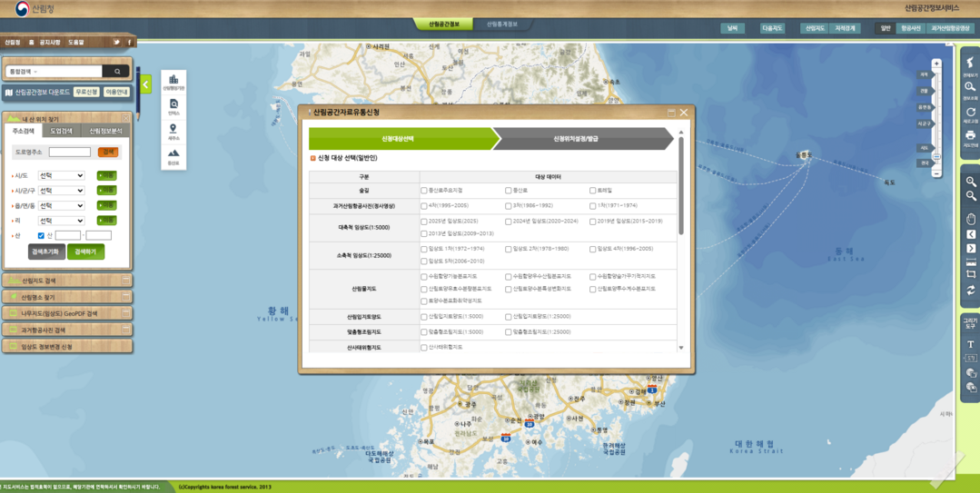
Task: Click the 등산로 mountain icon in floating panel
Action: click(173, 154)
